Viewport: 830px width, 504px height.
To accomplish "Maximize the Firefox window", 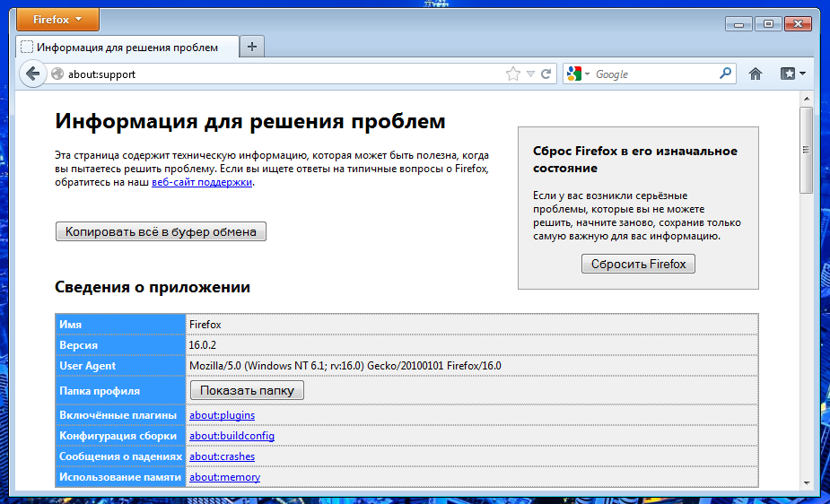I will [x=769, y=24].
